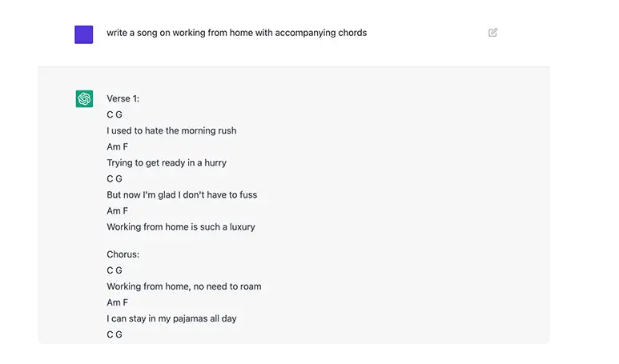The image size is (619, 364).
Task: Click the purple user avatar square
Action: click(x=84, y=34)
